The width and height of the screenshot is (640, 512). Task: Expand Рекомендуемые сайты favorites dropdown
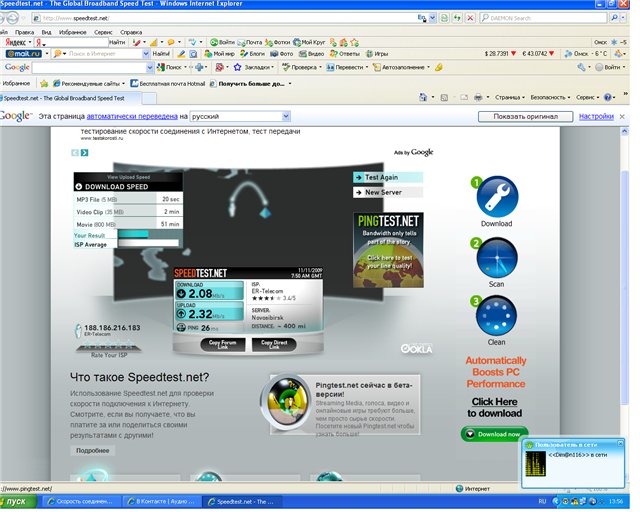tap(123, 84)
